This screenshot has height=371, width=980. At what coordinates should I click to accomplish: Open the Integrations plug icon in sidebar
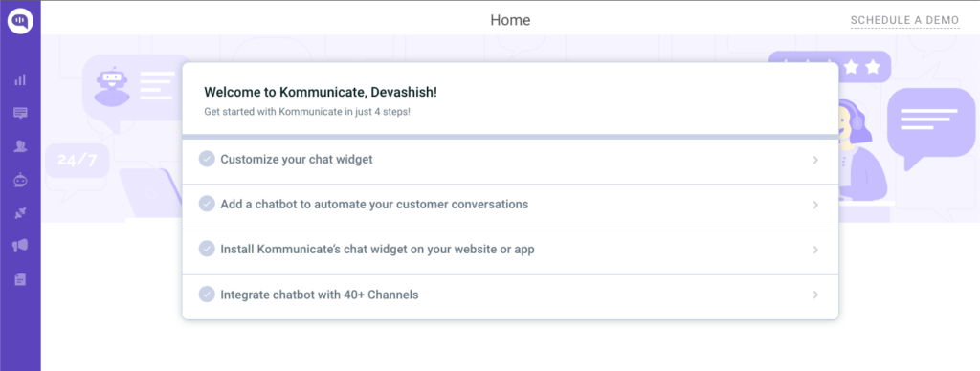point(20,213)
